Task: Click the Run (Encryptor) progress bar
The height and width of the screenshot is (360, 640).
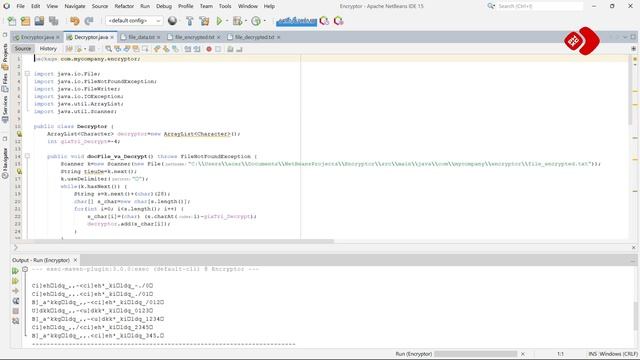Action: click(x=476, y=354)
